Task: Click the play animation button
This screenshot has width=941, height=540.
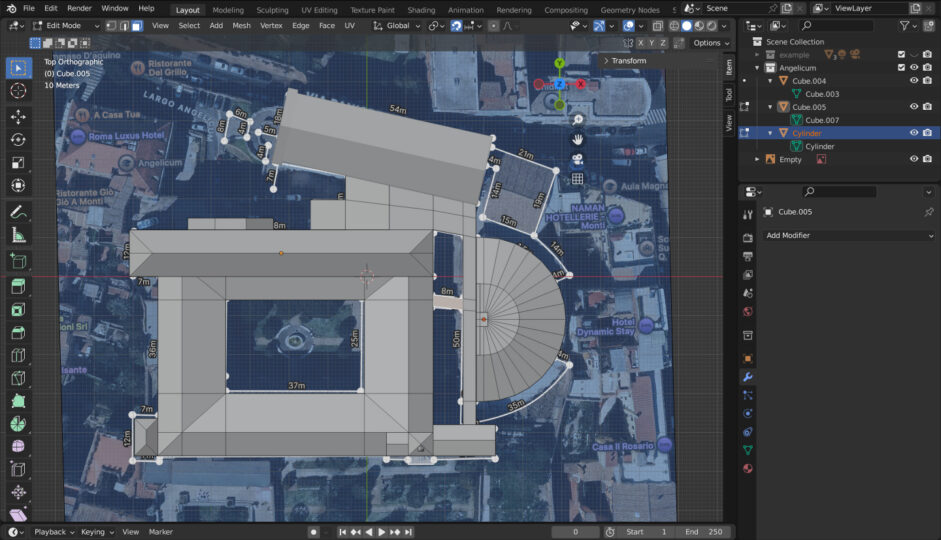Action: pos(381,532)
